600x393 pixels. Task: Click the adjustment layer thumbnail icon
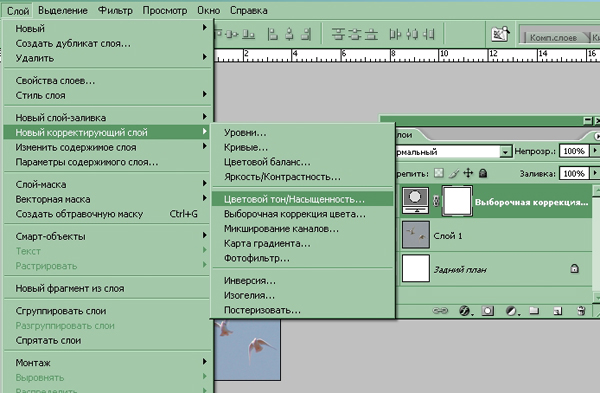pyautogui.click(x=415, y=201)
